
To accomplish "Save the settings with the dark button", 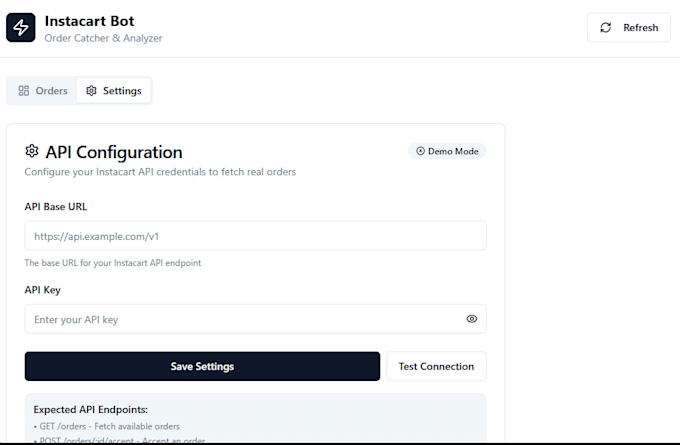I will [x=202, y=366].
